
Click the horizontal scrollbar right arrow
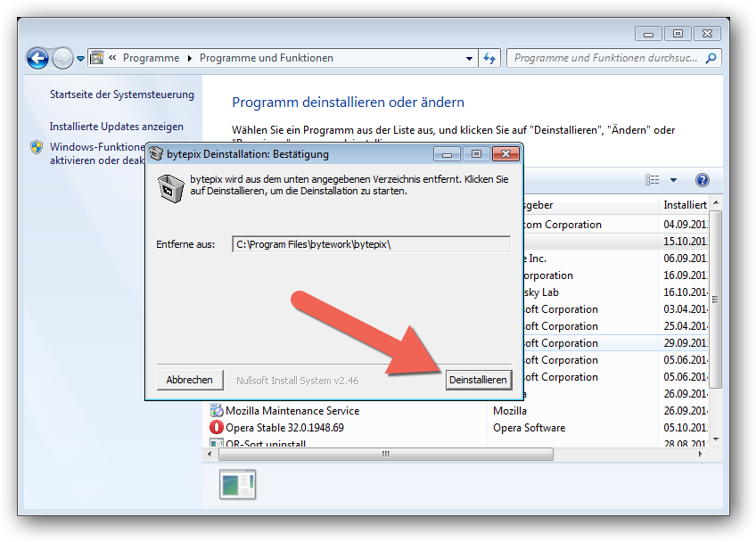(700, 454)
